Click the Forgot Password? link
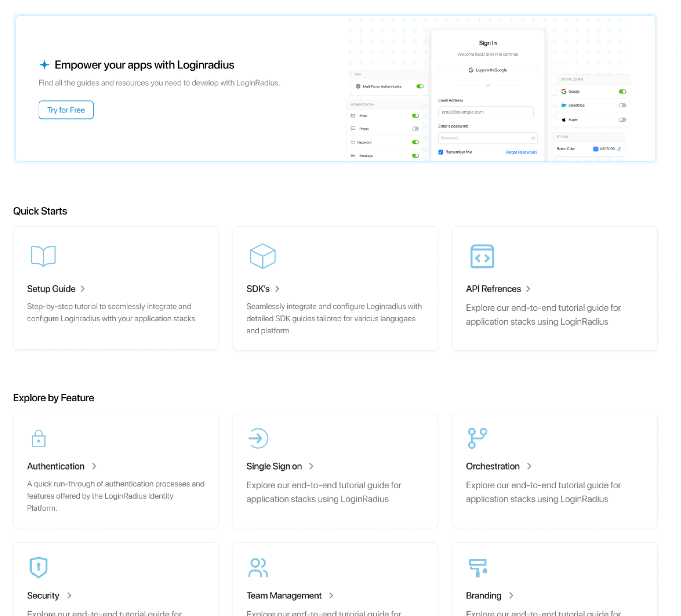 pyautogui.click(x=521, y=152)
